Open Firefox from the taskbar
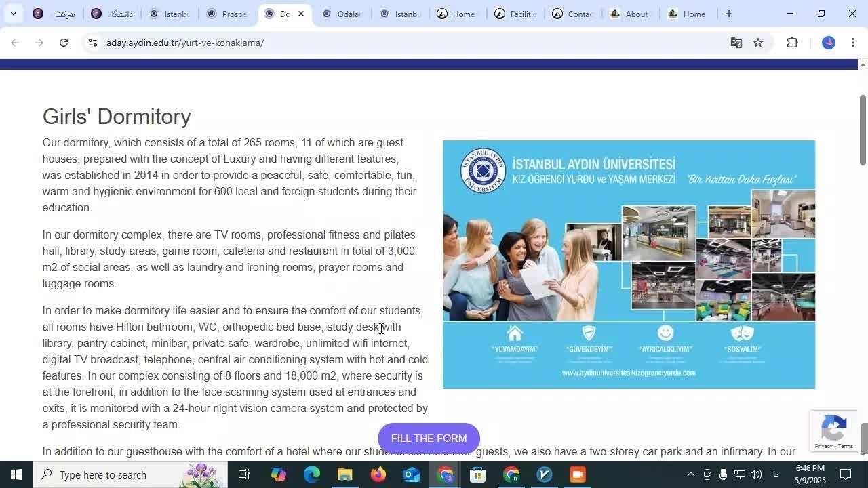Image resolution: width=868 pixels, height=488 pixels. pos(378,474)
